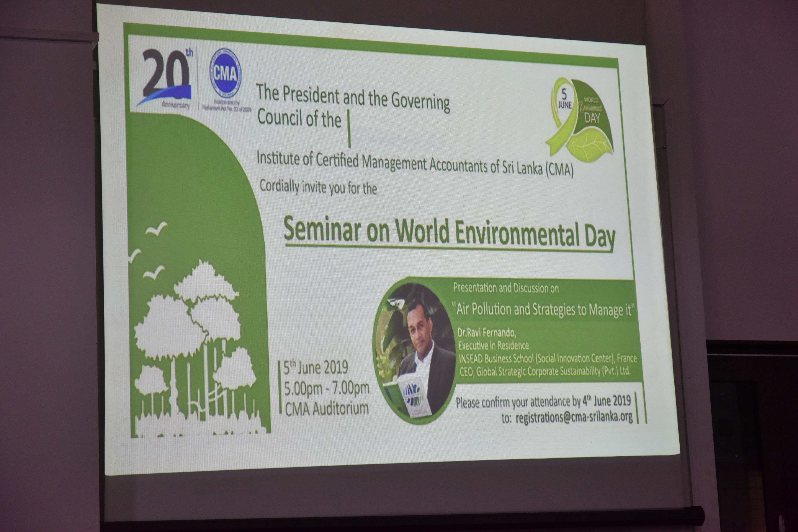The height and width of the screenshot is (532, 798).
Task: Click the Cordially invite you for the line
Action: click(x=318, y=188)
